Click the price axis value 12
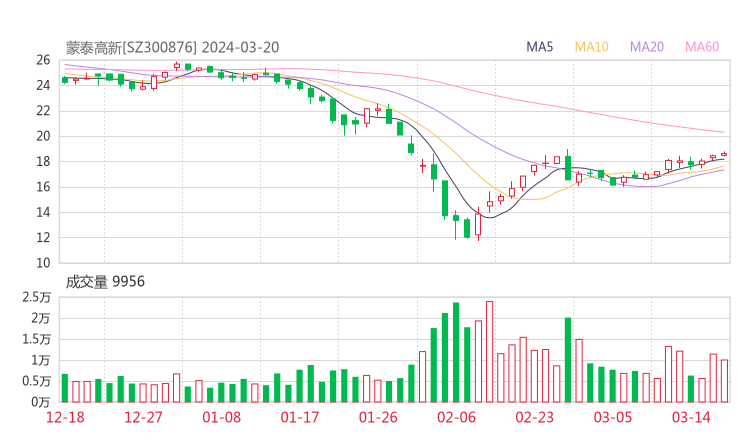740x440 pixels. click(43, 237)
